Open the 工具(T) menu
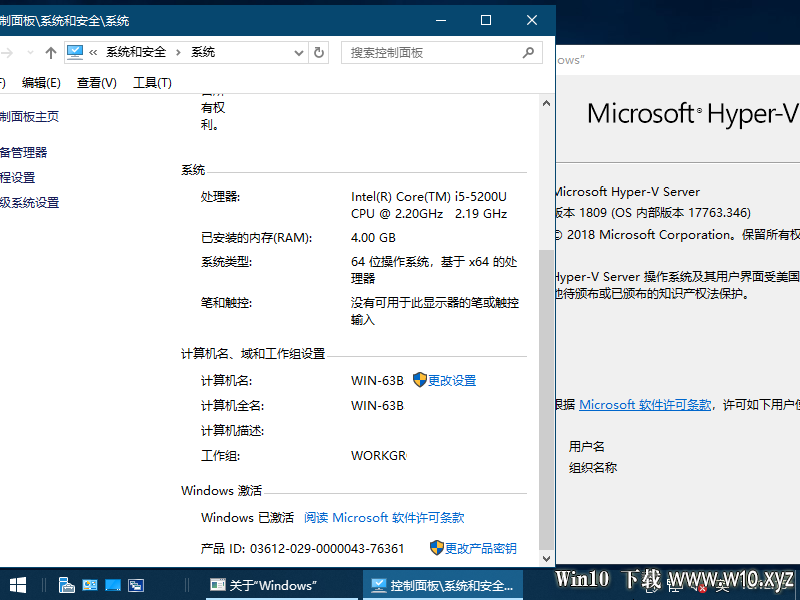 point(152,83)
